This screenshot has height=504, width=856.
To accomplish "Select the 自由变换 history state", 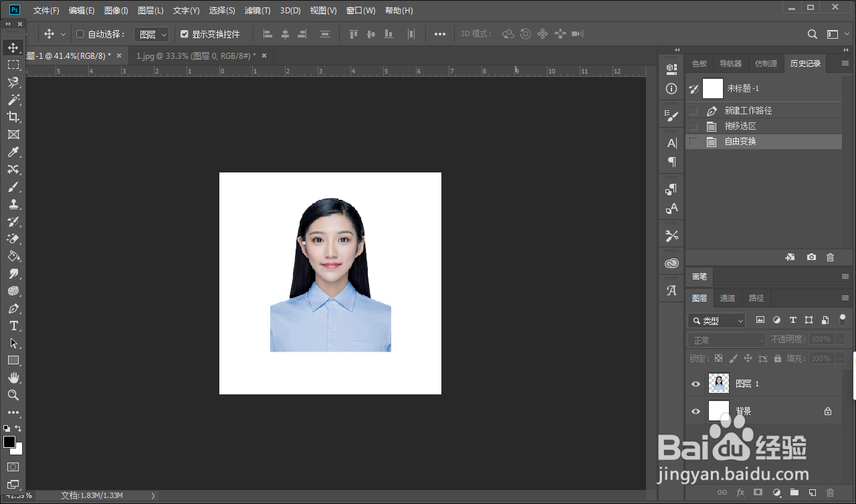I will (x=764, y=141).
